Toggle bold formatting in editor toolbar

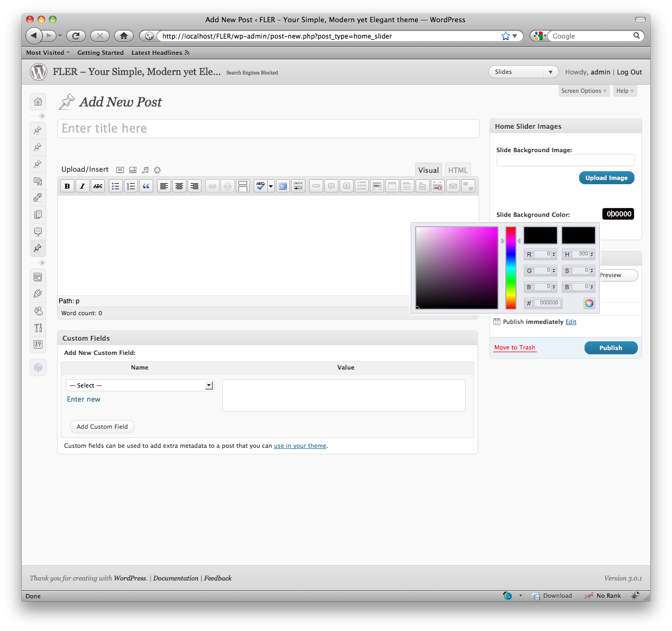pos(67,186)
